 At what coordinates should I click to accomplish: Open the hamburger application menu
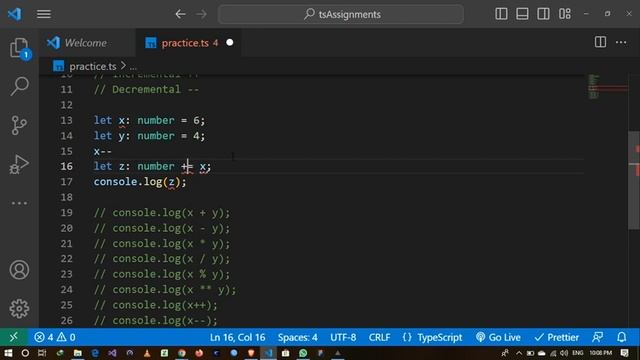(x=44, y=14)
